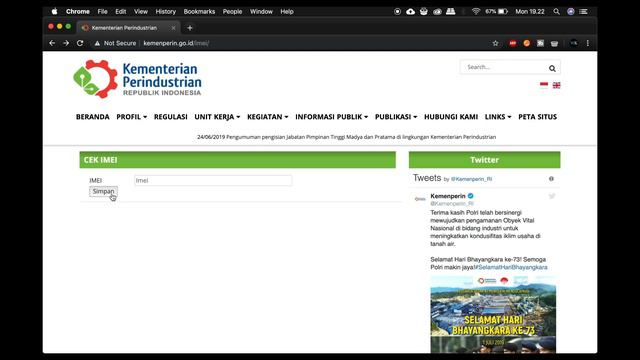Click the Simpan button
The height and width of the screenshot is (360, 640).
103,191
